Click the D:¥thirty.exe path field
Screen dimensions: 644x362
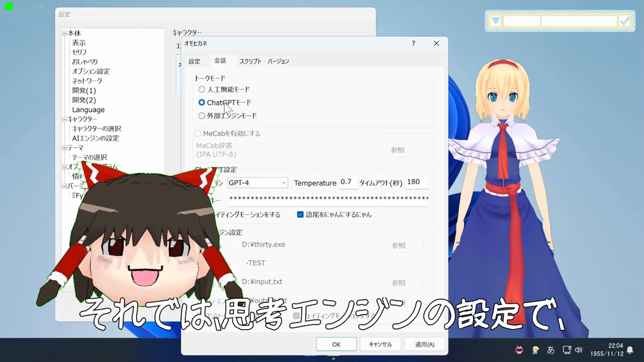point(304,245)
